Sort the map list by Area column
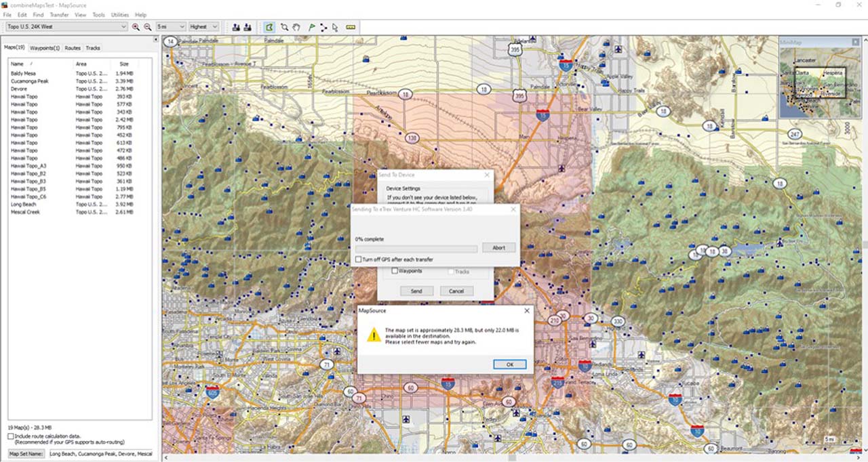The width and height of the screenshot is (868, 462). tap(92, 64)
